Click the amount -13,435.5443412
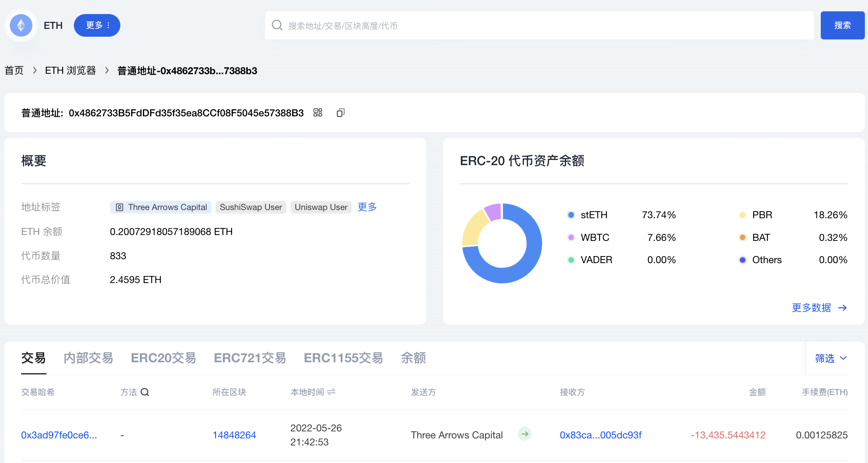868x463 pixels. 728,435
